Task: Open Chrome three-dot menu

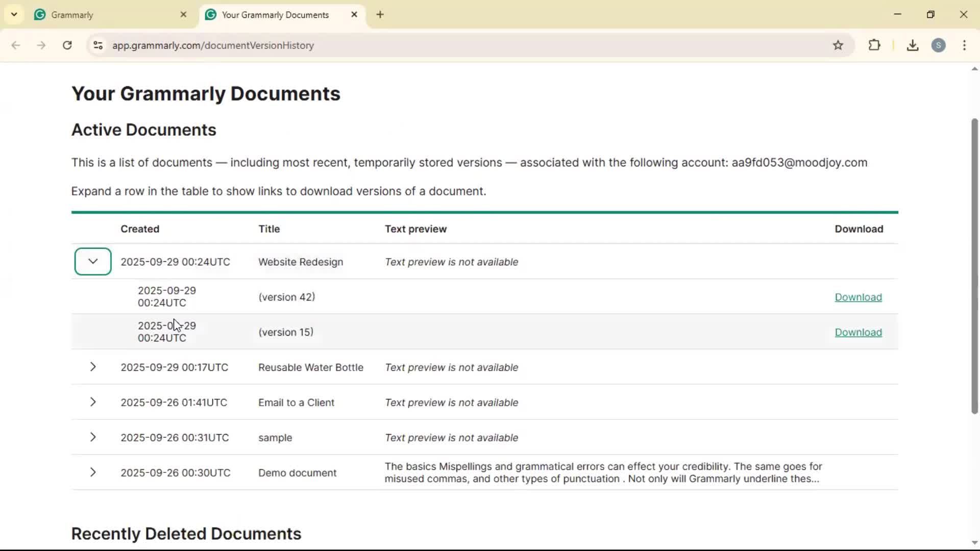Action: point(964,45)
